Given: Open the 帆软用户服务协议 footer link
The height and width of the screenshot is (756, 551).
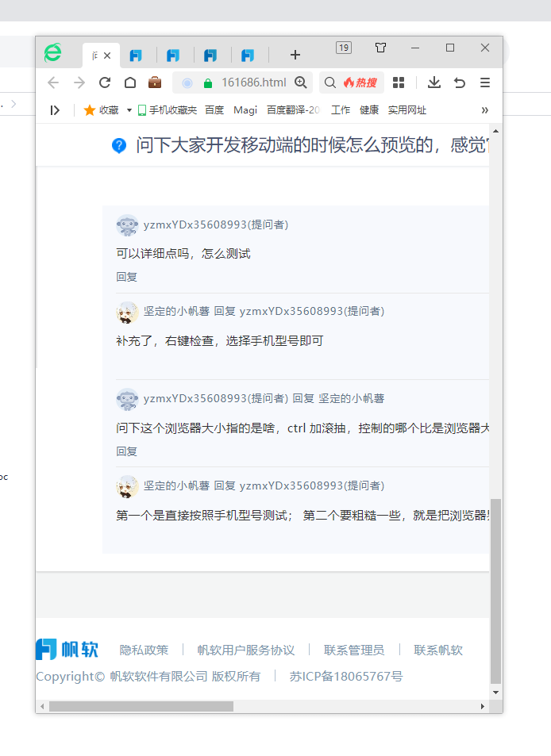Looking at the screenshot, I should point(246,650).
